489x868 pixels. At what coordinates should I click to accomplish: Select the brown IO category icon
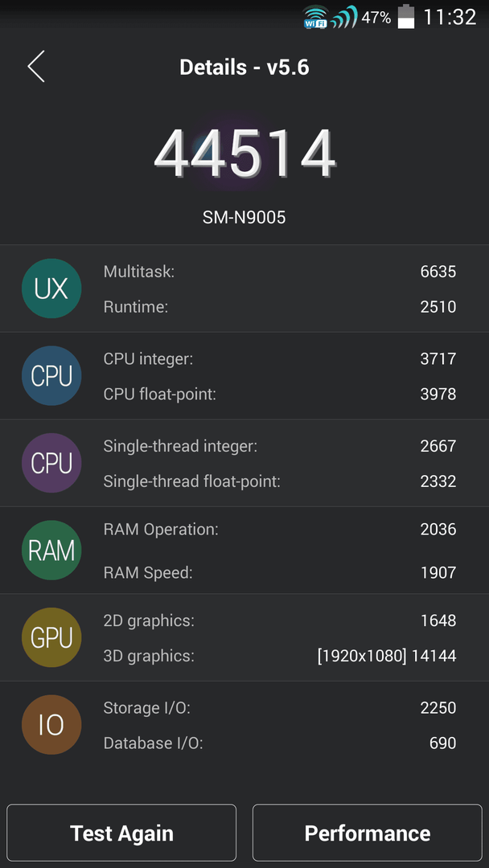click(x=51, y=725)
